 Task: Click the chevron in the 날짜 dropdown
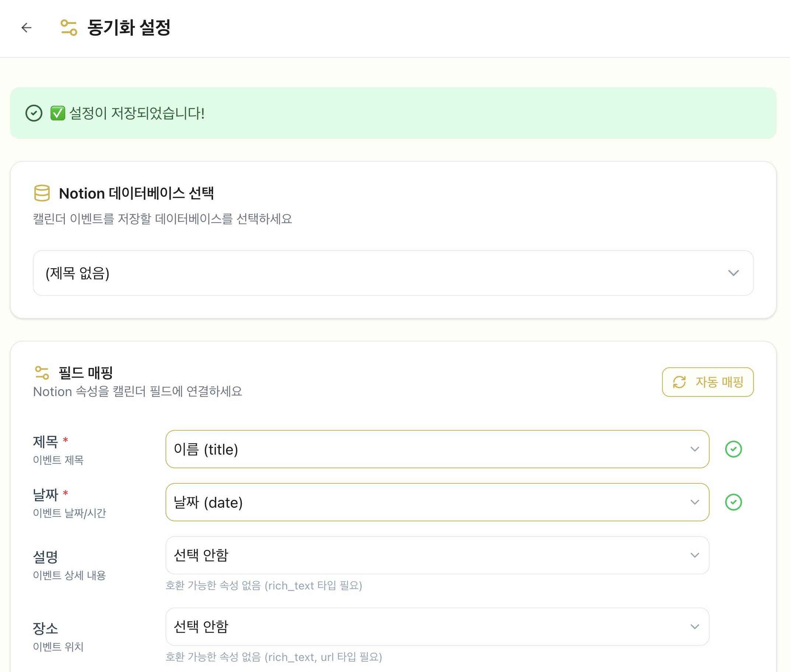[695, 502]
